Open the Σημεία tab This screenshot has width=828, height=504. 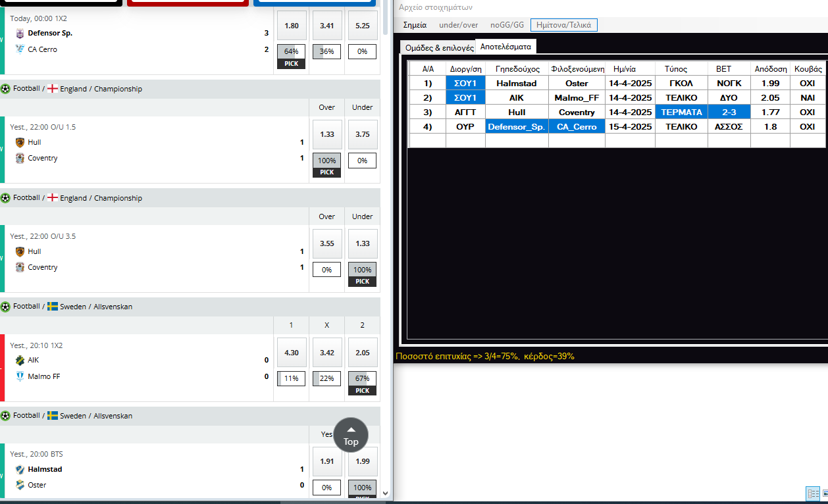[x=415, y=25]
